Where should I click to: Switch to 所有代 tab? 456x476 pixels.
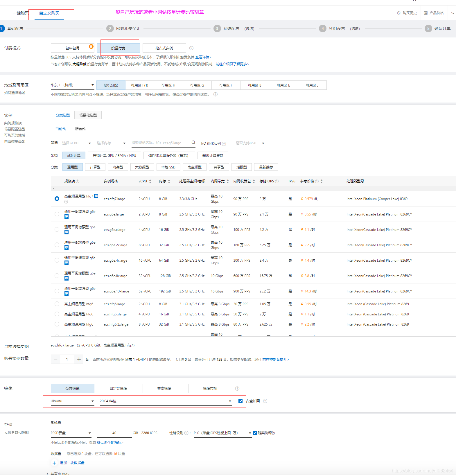coord(80,129)
